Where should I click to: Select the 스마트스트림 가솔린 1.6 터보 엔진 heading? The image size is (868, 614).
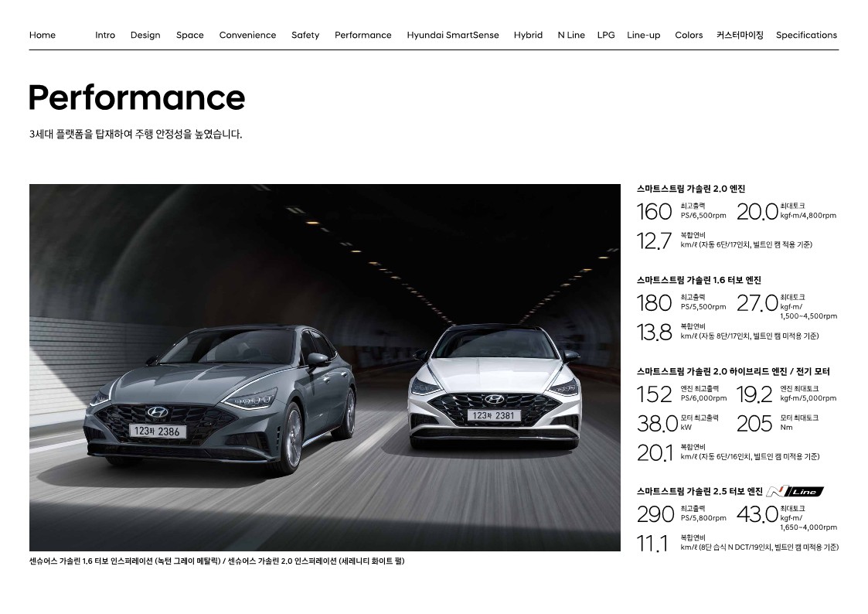coord(699,280)
